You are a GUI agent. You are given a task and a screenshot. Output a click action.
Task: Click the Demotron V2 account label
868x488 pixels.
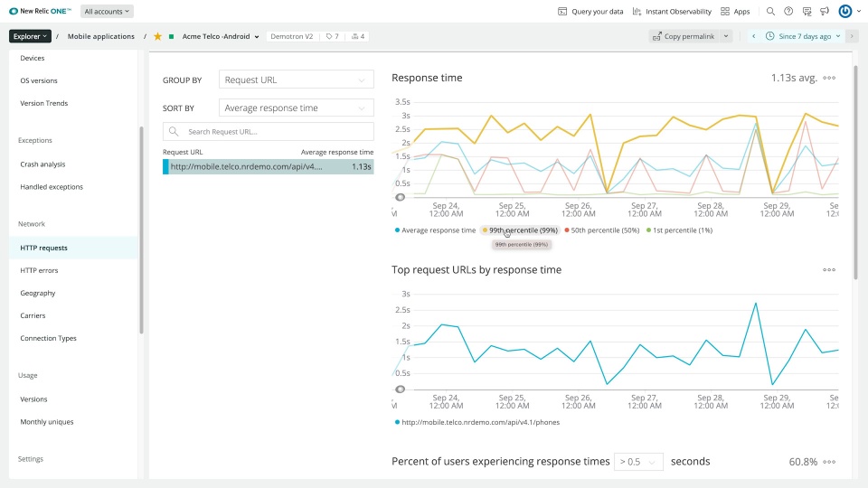(292, 36)
